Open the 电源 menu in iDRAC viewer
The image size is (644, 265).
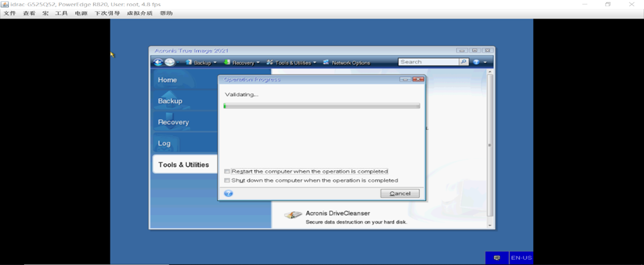pyautogui.click(x=81, y=13)
